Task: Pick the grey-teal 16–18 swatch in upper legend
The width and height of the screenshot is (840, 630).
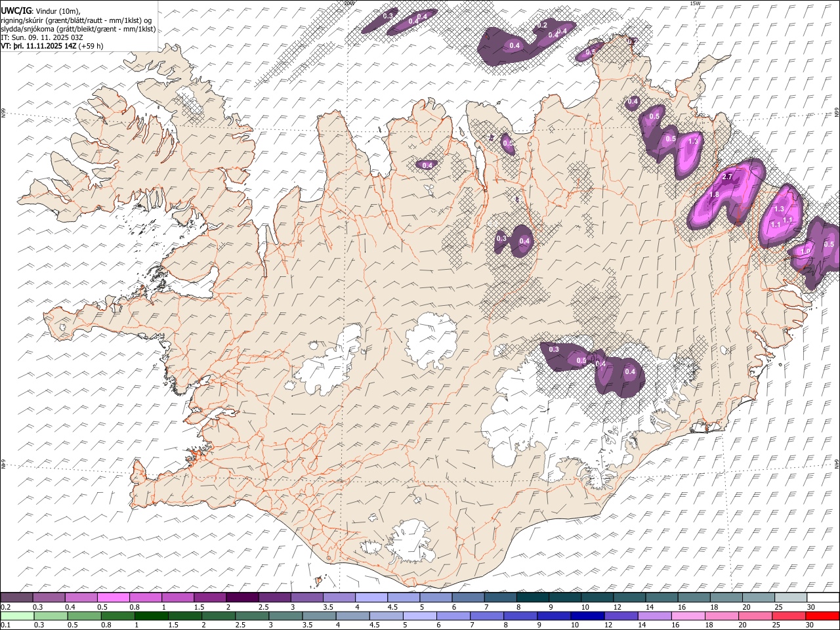Action: [693, 598]
